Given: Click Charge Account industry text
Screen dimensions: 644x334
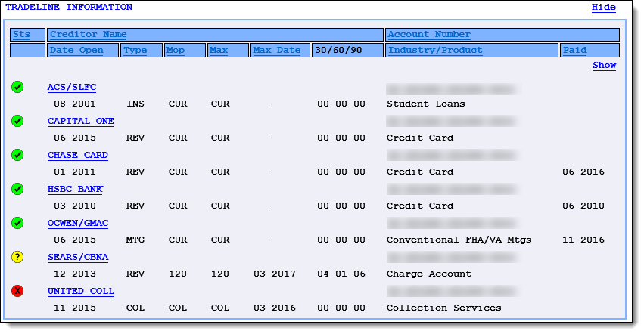Looking at the screenshot, I should pos(429,274).
